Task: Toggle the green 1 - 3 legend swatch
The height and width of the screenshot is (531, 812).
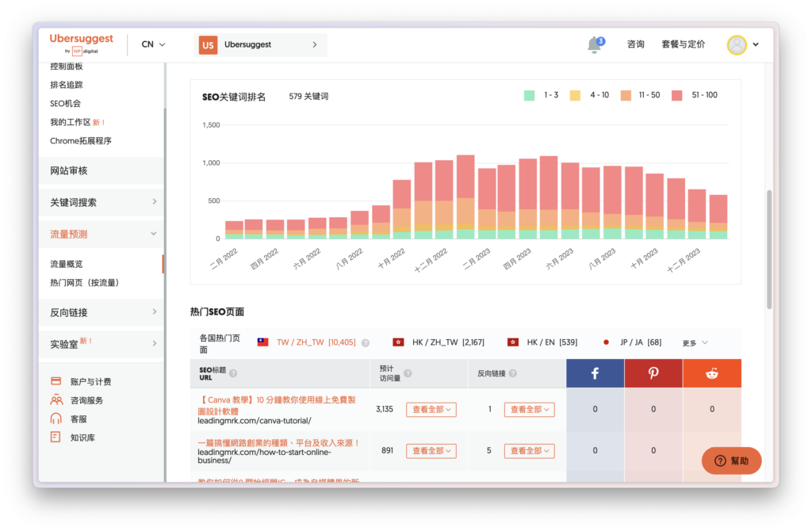Action: pyautogui.click(x=529, y=95)
